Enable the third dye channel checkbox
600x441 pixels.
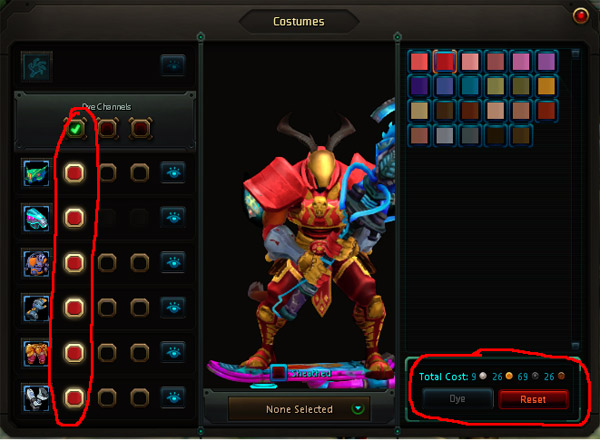[x=140, y=129]
